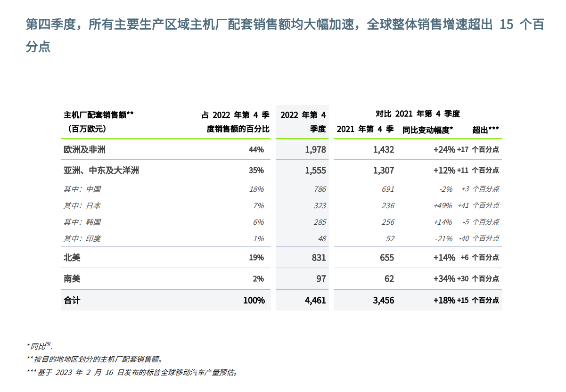Select the row label '南美'

point(72,278)
